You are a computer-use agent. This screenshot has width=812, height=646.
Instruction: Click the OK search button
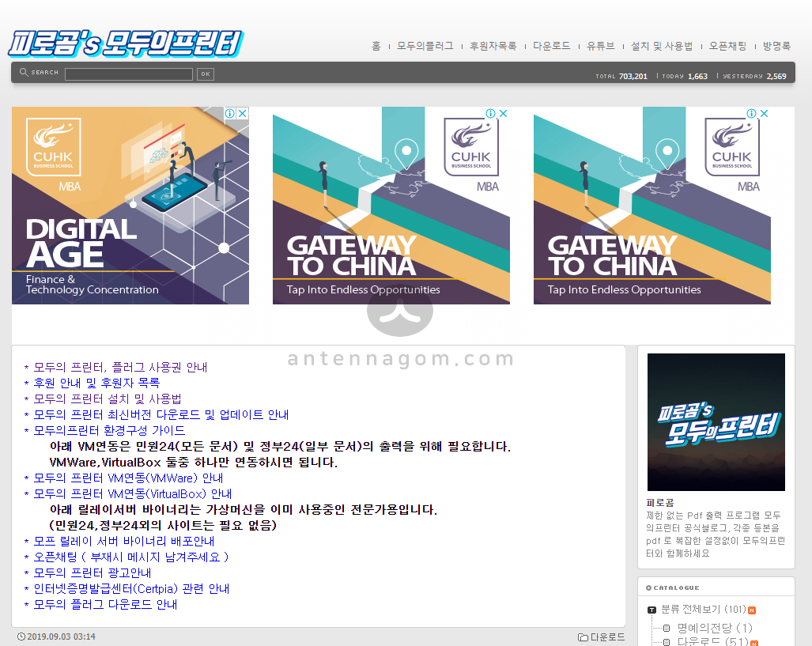click(x=206, y=74)
